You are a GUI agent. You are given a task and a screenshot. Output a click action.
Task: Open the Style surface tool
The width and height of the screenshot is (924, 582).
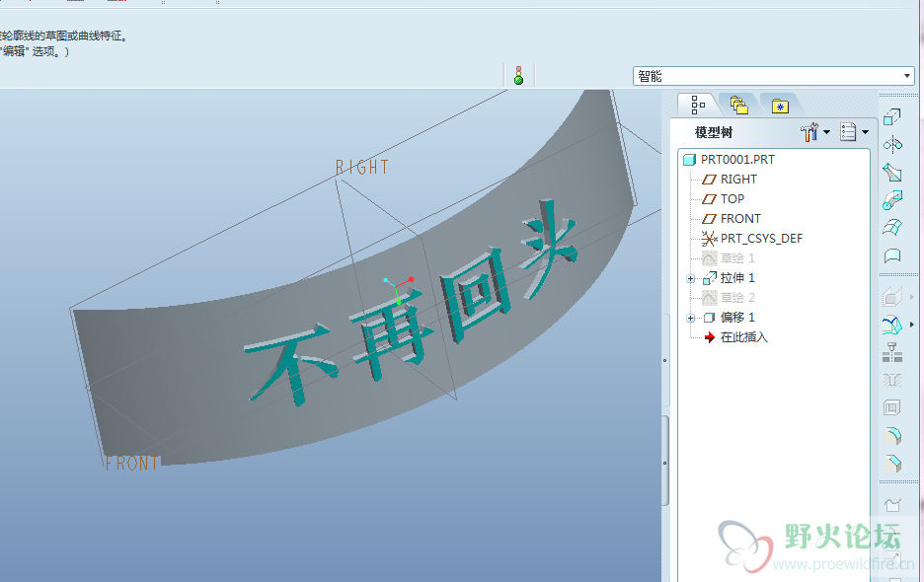pyautogui.click(x=892, y=255)
